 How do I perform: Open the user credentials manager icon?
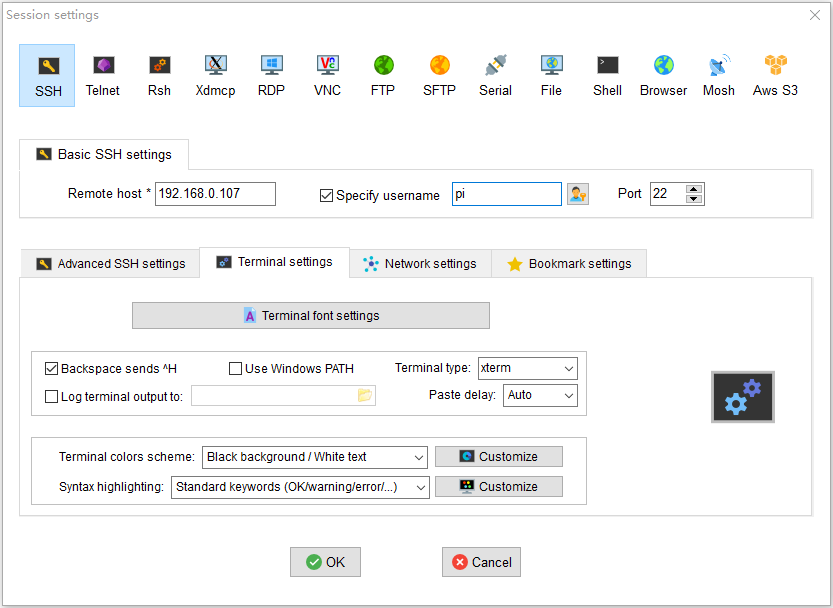(x=577, y=194)
